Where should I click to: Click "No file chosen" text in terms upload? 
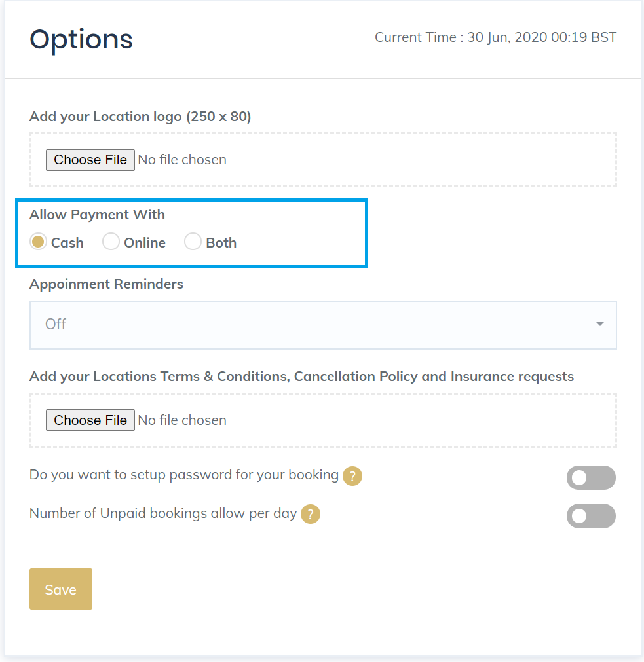tap(182, 420)
